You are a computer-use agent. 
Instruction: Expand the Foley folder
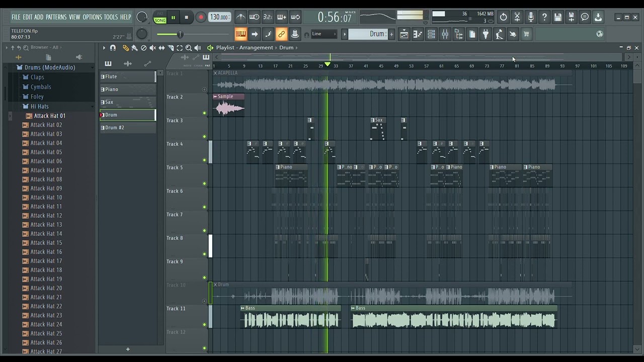(37, 97)
